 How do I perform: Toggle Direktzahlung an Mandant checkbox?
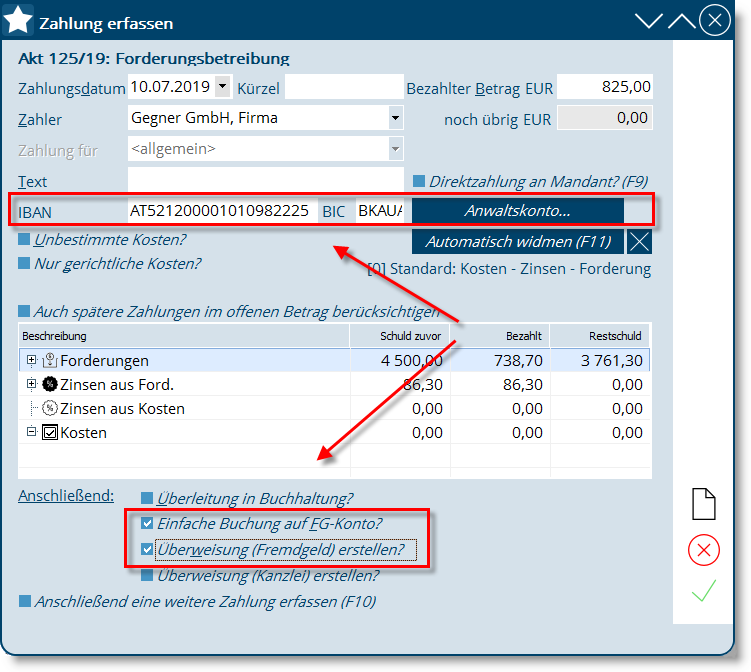[x=419, y=181]
